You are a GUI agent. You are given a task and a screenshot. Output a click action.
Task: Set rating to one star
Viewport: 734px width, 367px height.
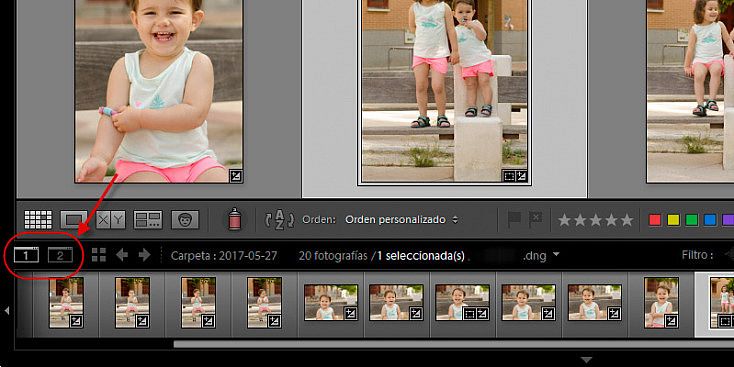coord(565,220)
